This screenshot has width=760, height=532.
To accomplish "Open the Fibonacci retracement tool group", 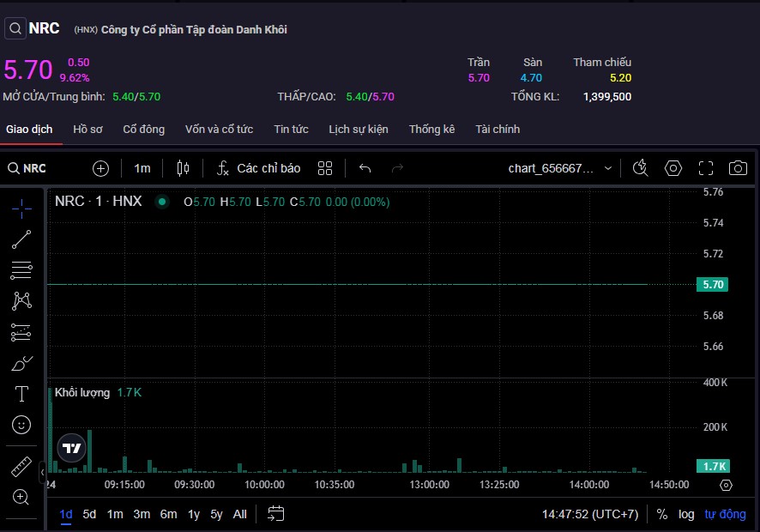I will (x=21, y=270).
